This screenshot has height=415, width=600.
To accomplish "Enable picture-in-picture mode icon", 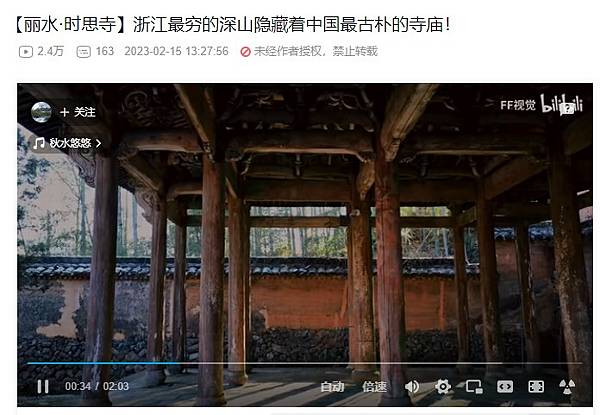I will pos(474,387).
